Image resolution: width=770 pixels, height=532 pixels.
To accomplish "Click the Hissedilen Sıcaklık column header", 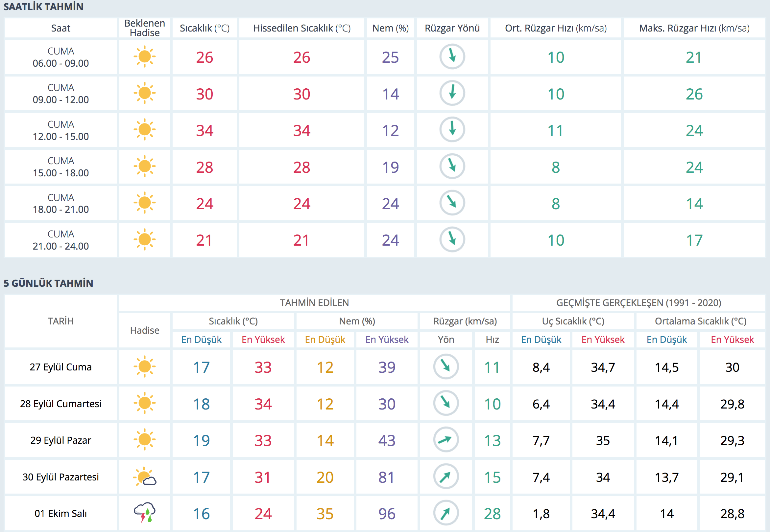I will 301,28.
